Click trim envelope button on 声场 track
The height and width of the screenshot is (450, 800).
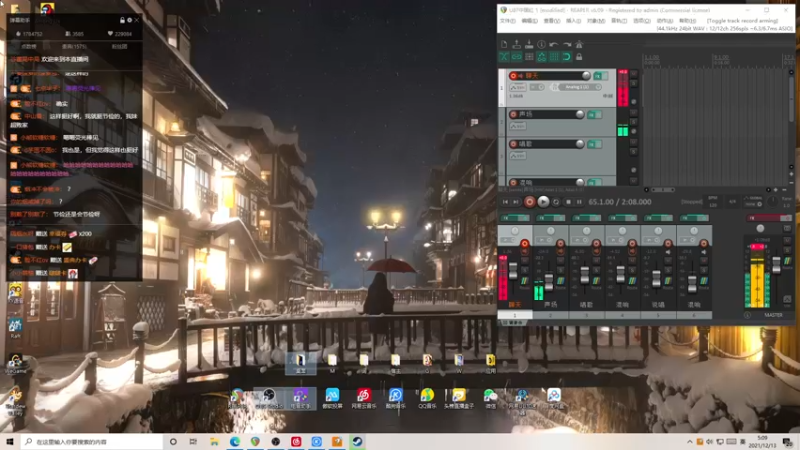[x=517, y=126]
